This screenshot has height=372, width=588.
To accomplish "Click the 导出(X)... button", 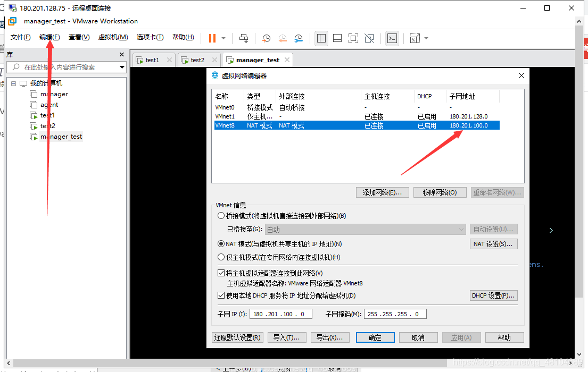I will tap(330, 337).
